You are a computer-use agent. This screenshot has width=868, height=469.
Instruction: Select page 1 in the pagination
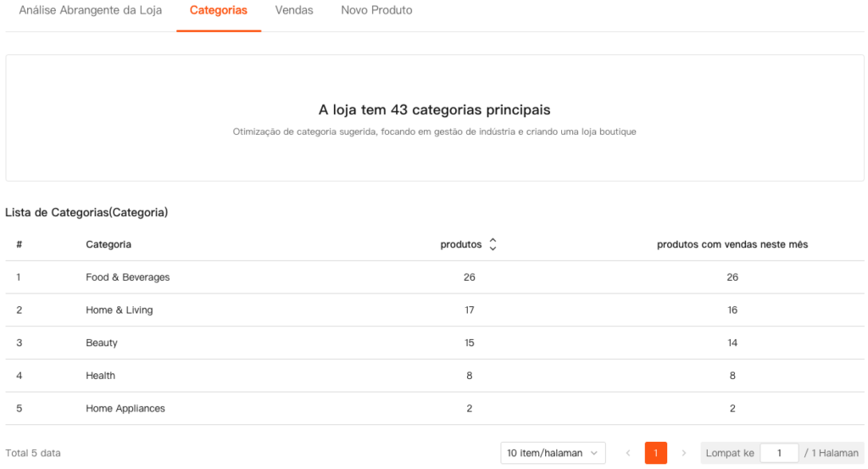coord(655,453)
